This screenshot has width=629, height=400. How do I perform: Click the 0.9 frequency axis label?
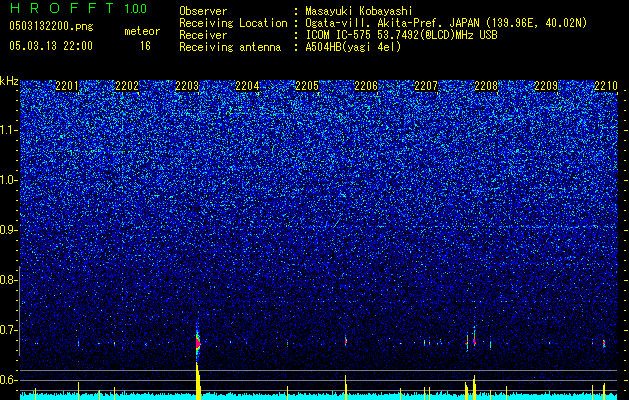point(8,230)
